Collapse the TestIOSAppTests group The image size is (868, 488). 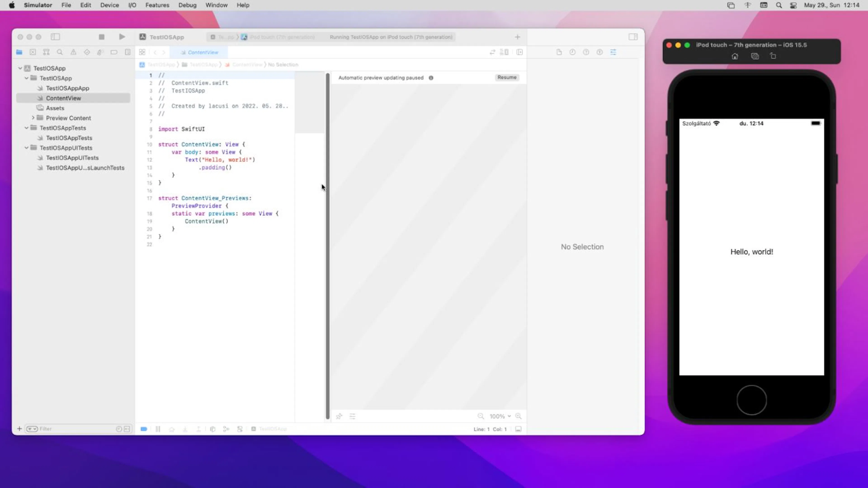[x=27, y=128]
